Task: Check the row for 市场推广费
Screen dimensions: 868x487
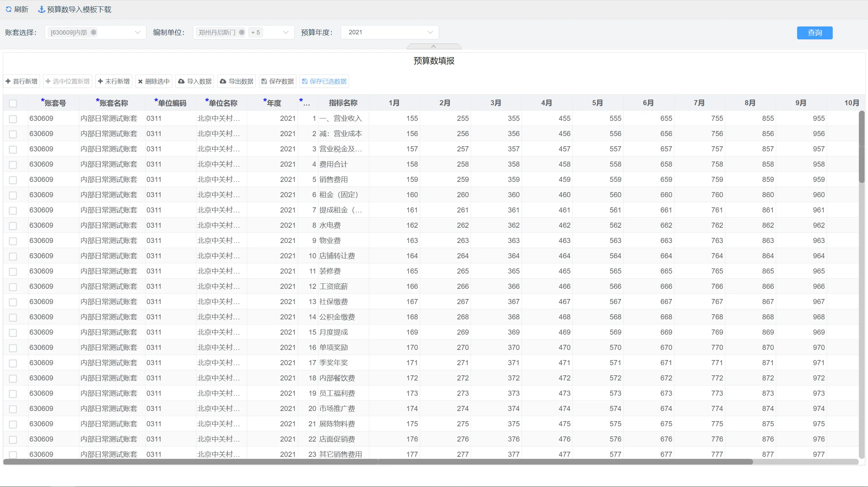Action: coord(13,409)
